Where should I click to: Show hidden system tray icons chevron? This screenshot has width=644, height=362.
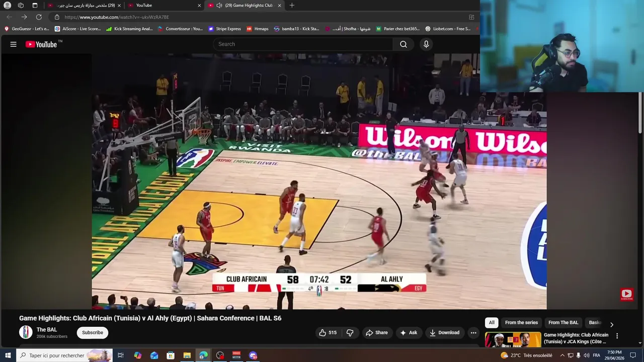[x=562, y=355]
